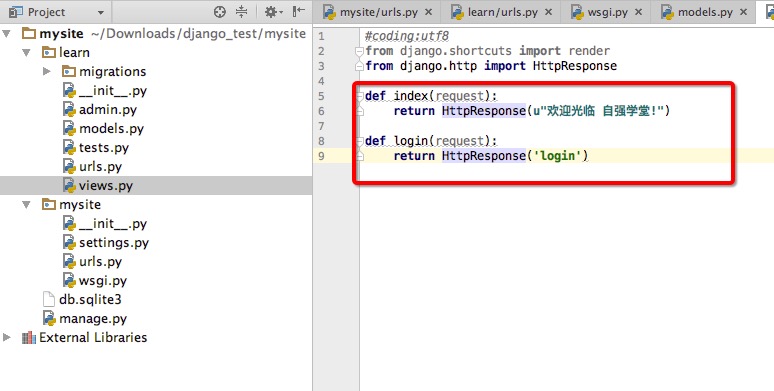This screenshot has width=774, height=391.
Task: Click Python icon on learn/urls.py tab
Action: (x=458, y=12)
